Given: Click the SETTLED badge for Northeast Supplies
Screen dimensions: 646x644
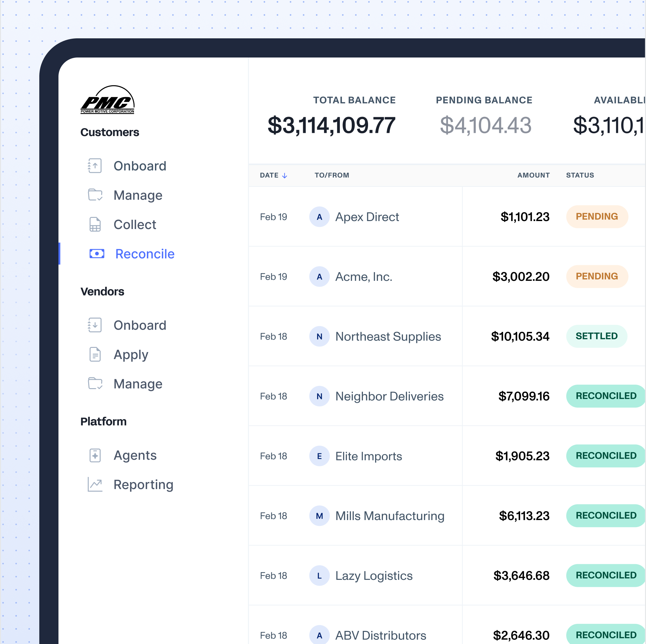Looking at the screenshot, I should click(x=596, y=336).
